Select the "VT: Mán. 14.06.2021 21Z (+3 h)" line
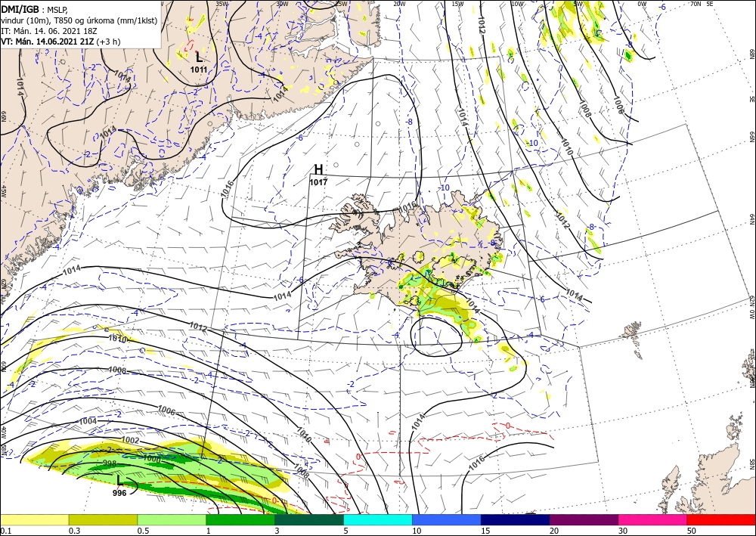This screenshot has width=756, height=536. (60, 42)
